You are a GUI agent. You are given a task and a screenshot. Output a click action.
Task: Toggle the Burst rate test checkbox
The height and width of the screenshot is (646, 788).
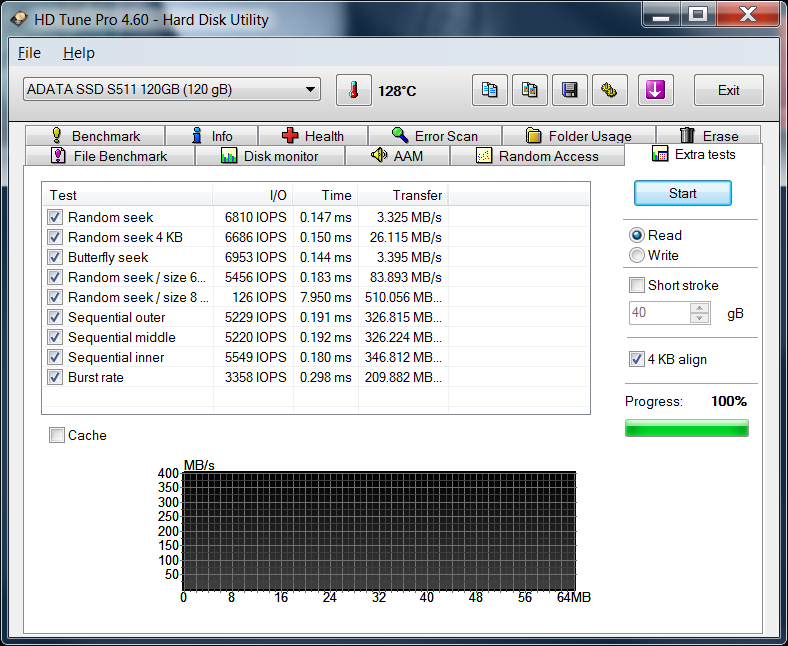click(x=55, y=377)
